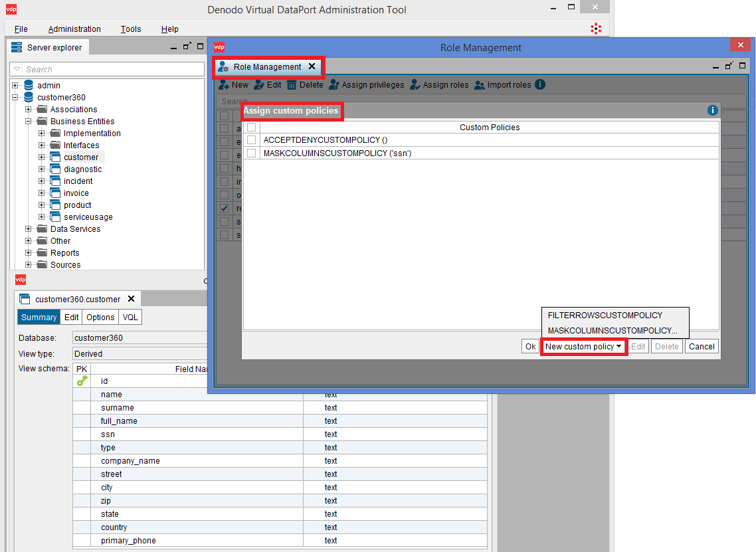Open the Tools menu

pyautogui.click(x=131, y=29)
